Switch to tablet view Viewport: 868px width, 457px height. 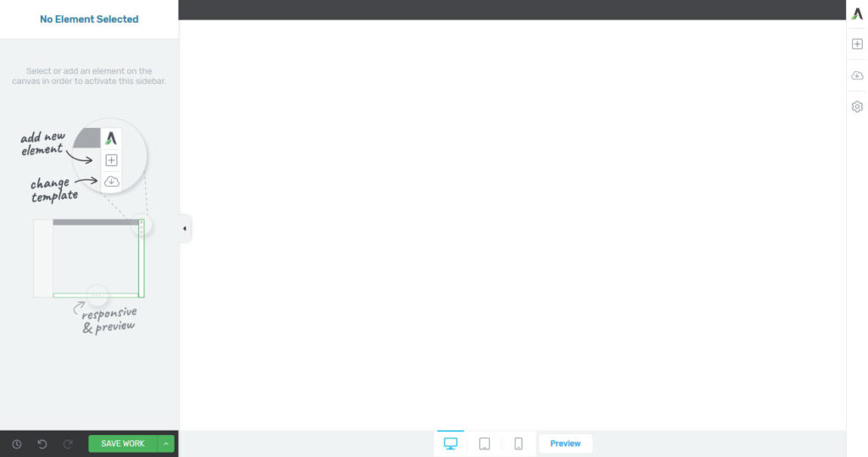(484, 443)
